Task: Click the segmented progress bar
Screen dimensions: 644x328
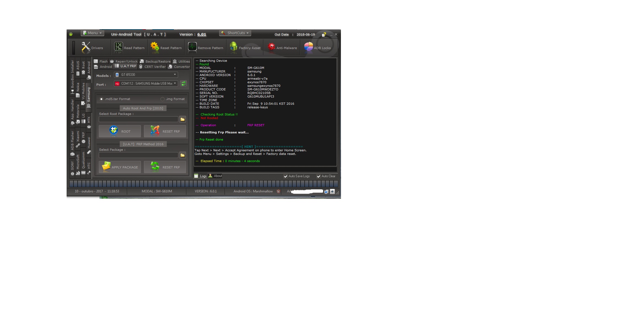Action: [204, 184]
